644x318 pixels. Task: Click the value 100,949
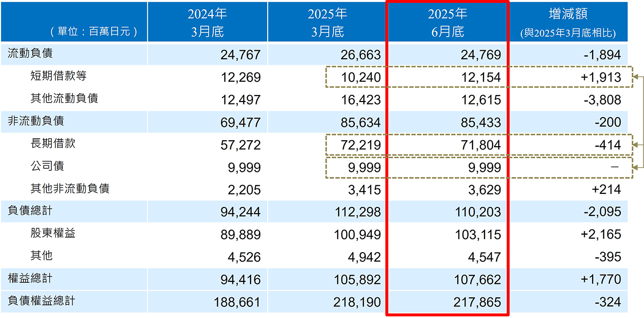(x=358, y=235)
